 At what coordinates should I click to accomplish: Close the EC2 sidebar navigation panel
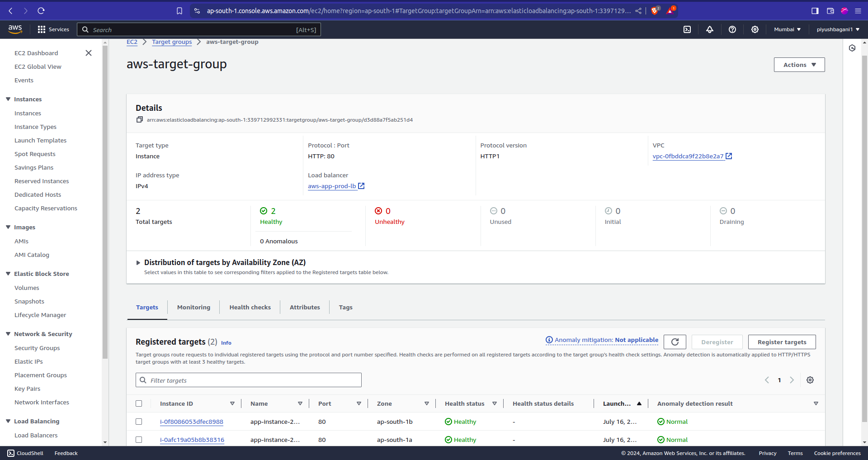(x=89, y=53)
